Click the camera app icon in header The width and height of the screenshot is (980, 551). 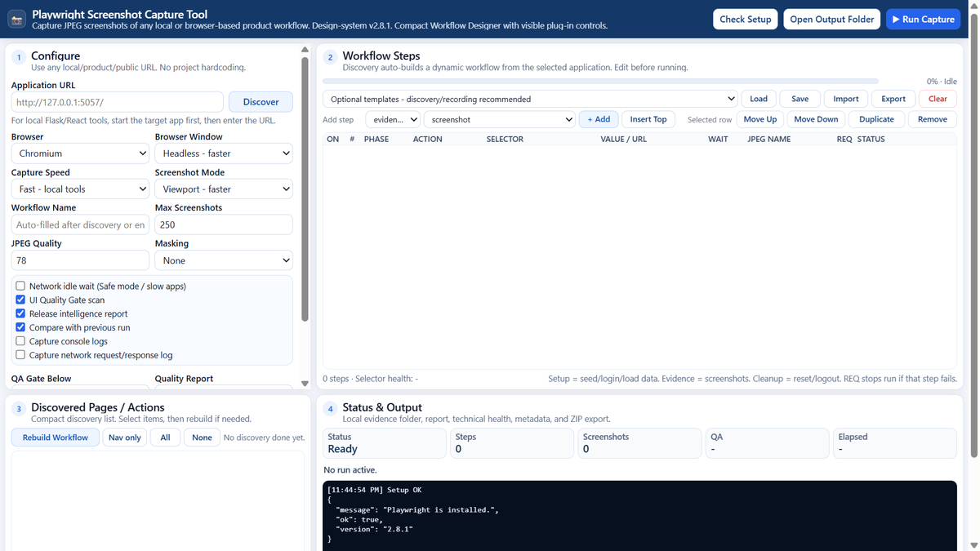click(x=16, y=20)
